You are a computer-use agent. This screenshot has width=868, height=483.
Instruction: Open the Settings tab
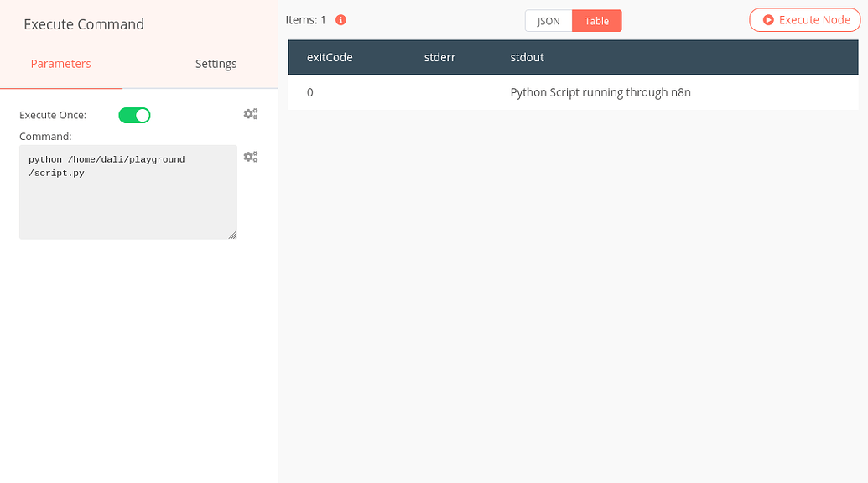pos(216,64)
